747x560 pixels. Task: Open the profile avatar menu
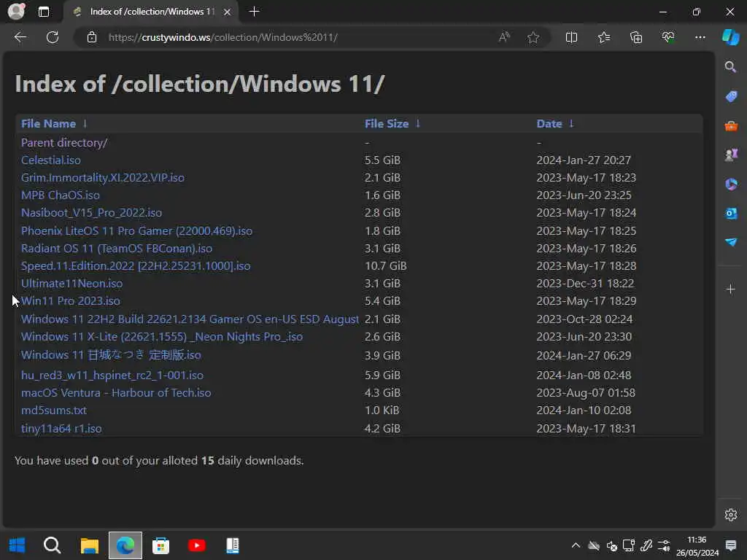pyautogui.click(x=16, y=11)
